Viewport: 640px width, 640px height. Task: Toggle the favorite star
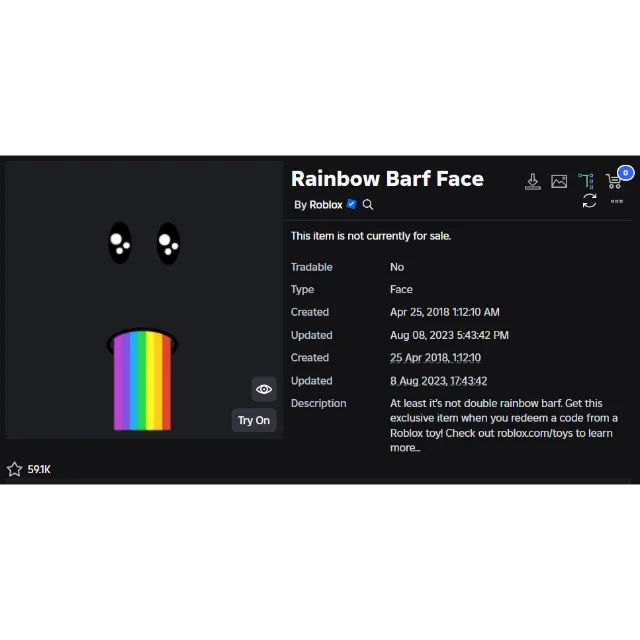click(15, 469)
